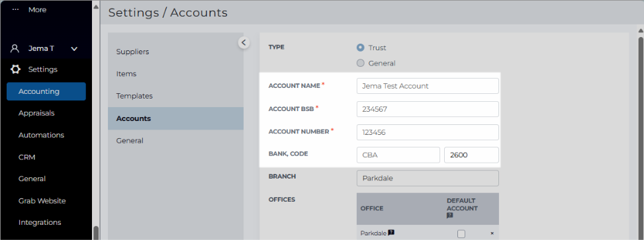Open Integrations settings in sidebar
Image resolution: width=644 pixels, height=240 pixels.
(x=40, y=222)
